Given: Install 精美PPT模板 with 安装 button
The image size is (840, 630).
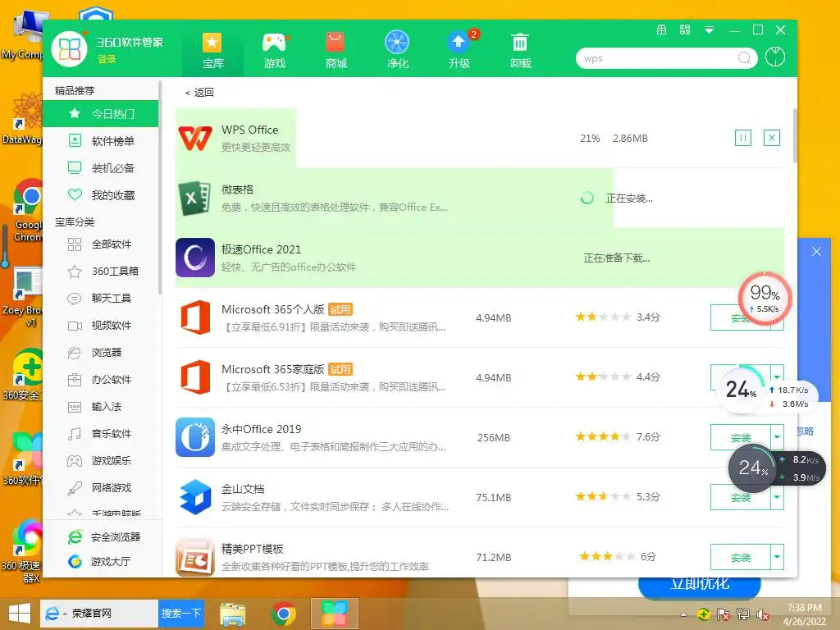Looking at the screenshot, I should 741,558.
